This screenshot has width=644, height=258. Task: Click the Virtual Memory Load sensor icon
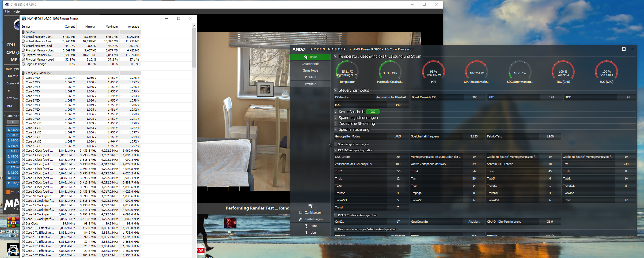point(23,46)
